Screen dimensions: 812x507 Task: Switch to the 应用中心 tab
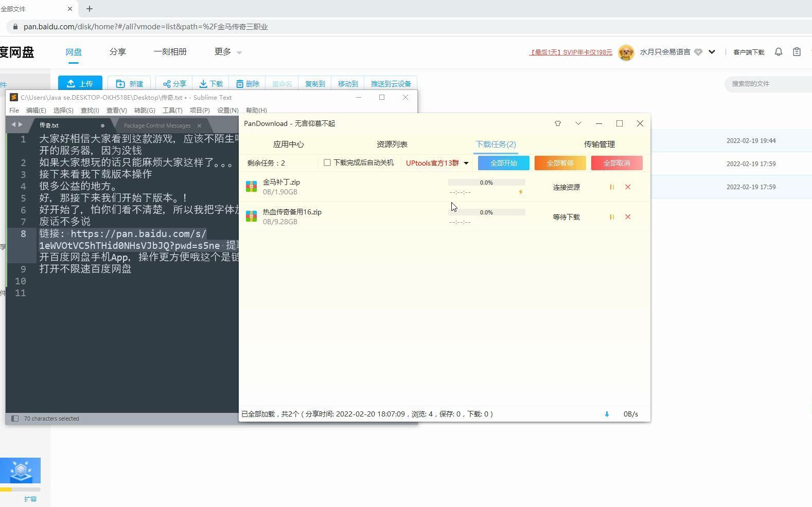click(289, 144)
